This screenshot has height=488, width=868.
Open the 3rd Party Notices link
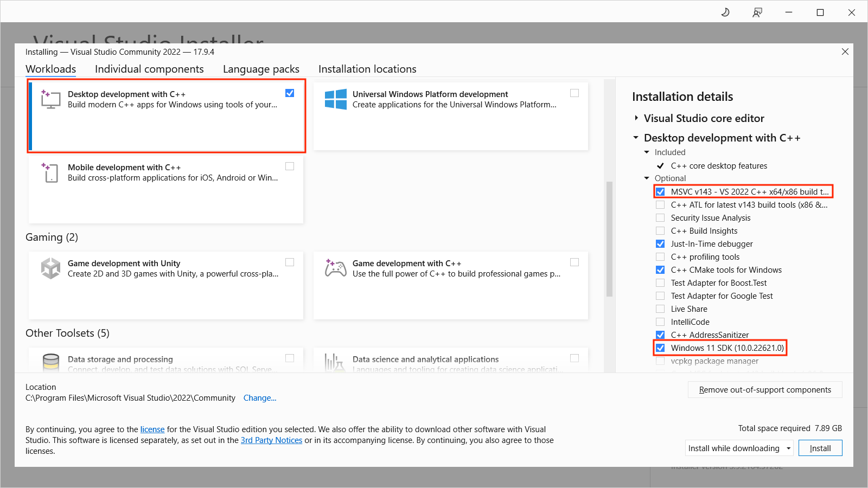[x=271, y=440]
